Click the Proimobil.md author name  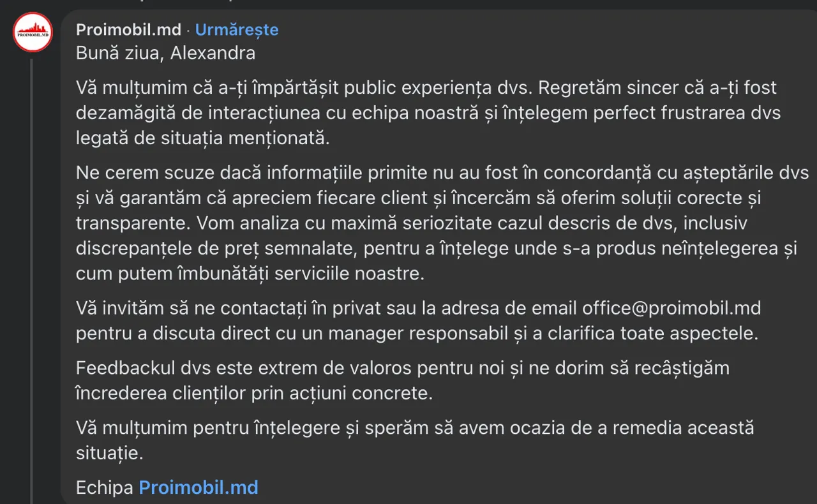(128, 29)
